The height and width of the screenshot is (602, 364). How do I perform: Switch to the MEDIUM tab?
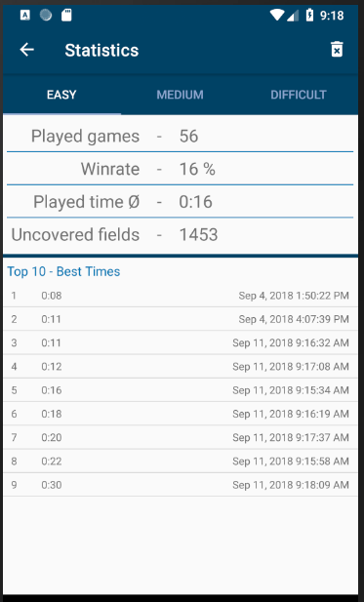[181, 95]
